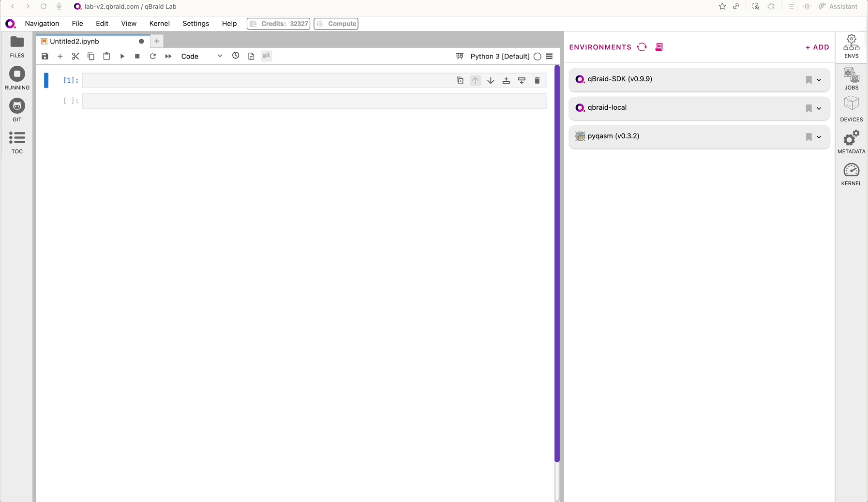
Task: Click the Credits: 32327 button
Action: tap(279, 24)
